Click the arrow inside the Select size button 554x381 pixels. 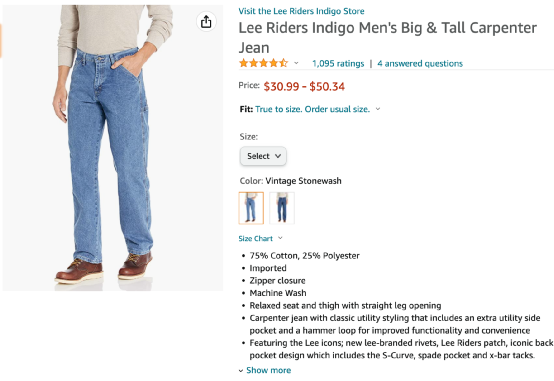[x=278, y=156]
